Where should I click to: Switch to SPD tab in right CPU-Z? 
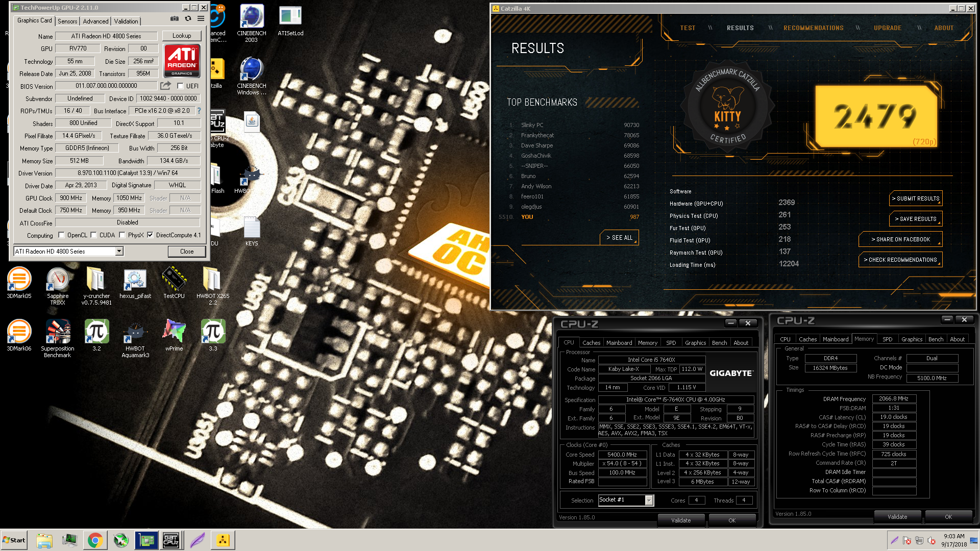[x=888, y=339]
